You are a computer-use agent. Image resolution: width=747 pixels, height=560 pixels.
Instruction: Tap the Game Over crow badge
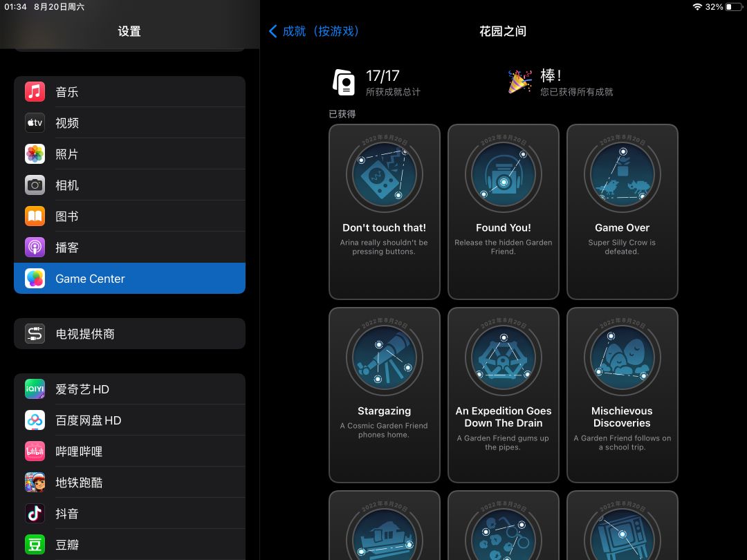(622, 174)
